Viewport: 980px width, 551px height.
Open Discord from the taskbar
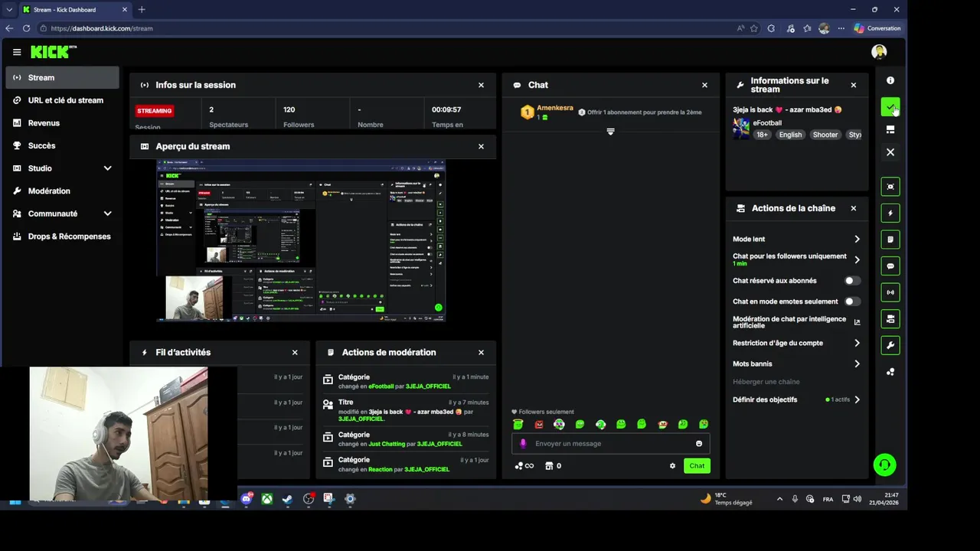click(247, 499)
